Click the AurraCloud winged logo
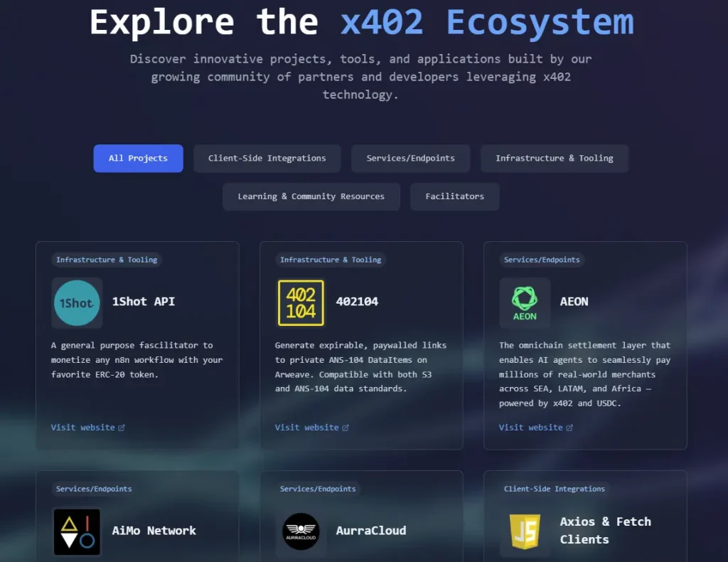 coord(301,531)
